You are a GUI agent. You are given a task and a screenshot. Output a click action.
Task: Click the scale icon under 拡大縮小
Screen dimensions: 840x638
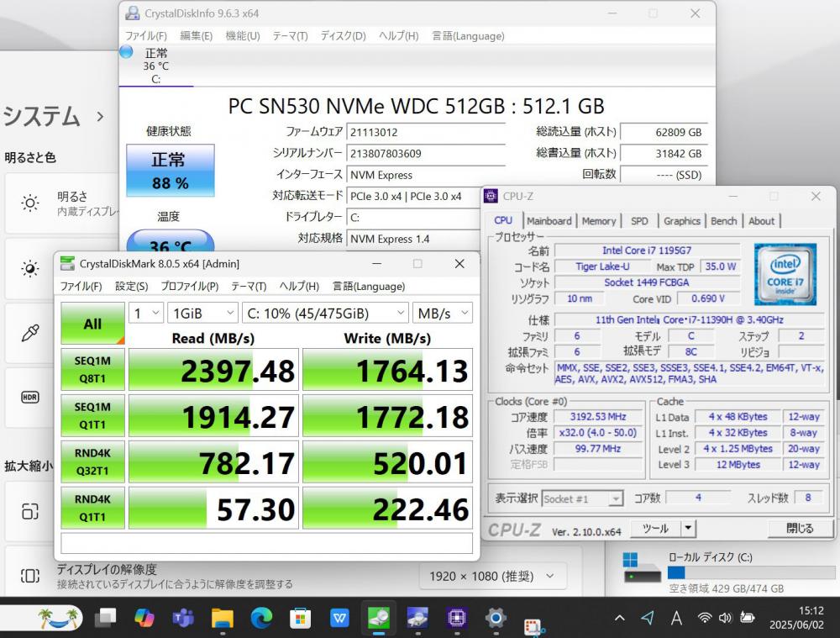click(x=30, y=511)
